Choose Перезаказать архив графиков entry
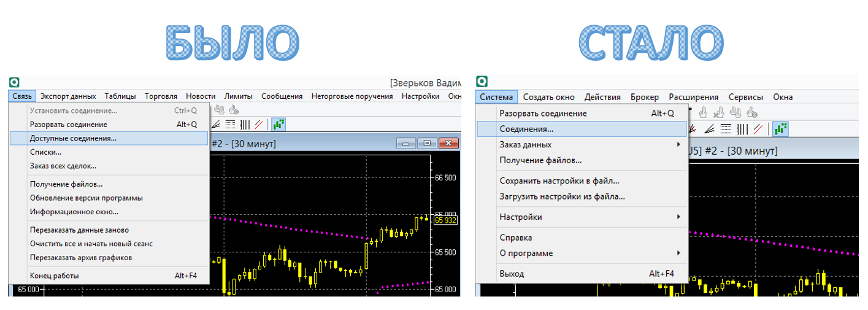The width and height of the screenshot is (868, 310). click(x=109, y=257)
